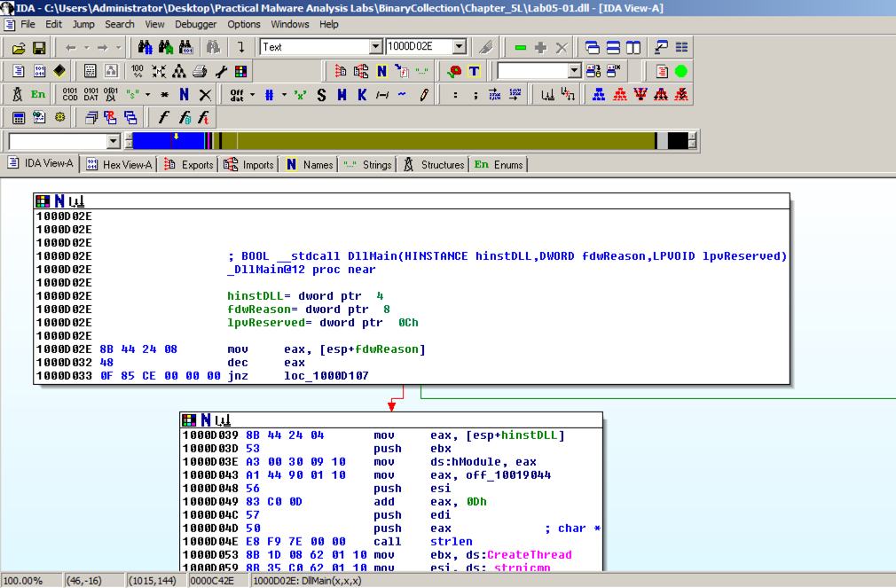
Task: Click the Open file folder icon
Action: pyautogui.click(x=18, y=47)
